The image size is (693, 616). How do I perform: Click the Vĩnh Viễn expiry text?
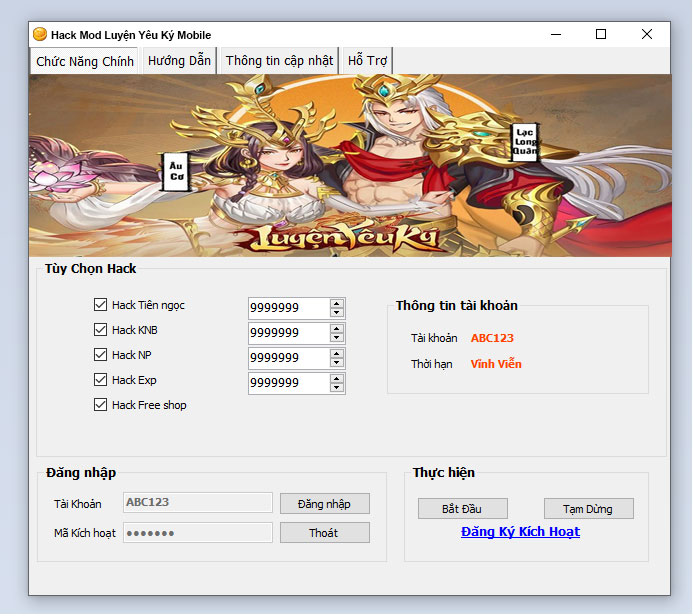pos(496,364)
